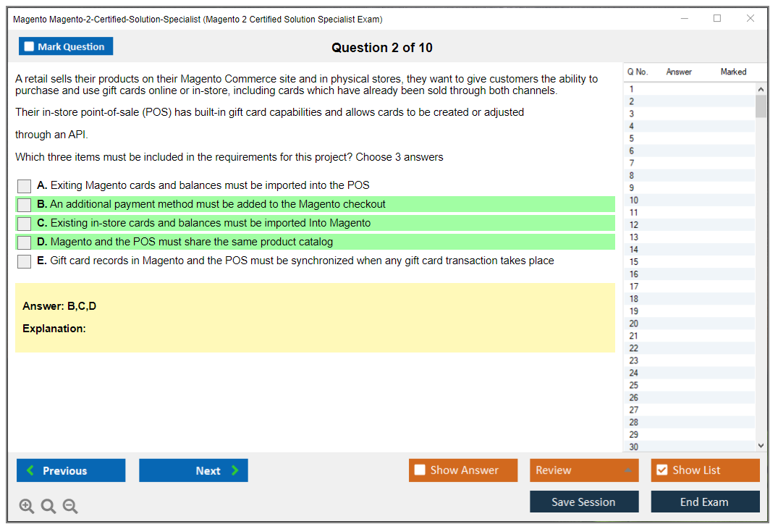
Task: Expand the Review dropdown
Action: [627, 470]
